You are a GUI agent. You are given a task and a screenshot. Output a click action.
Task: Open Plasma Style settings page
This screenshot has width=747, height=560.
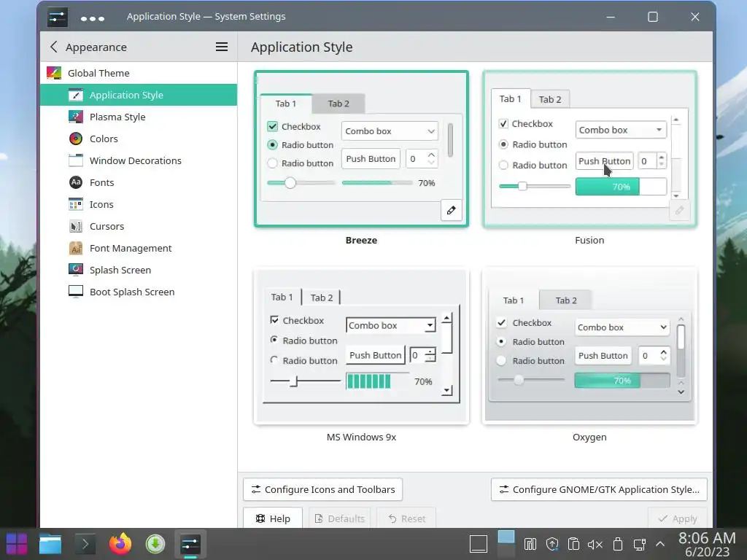click(139, 117)
